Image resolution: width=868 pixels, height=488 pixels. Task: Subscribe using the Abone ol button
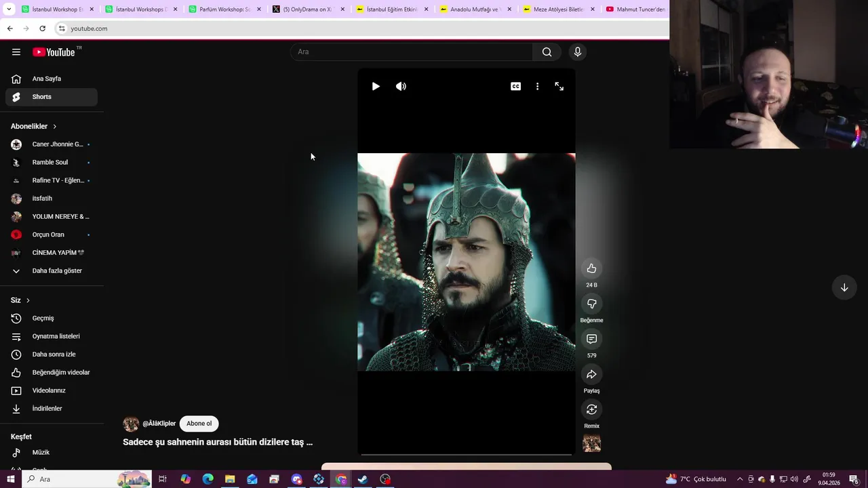tap(199, 424)
